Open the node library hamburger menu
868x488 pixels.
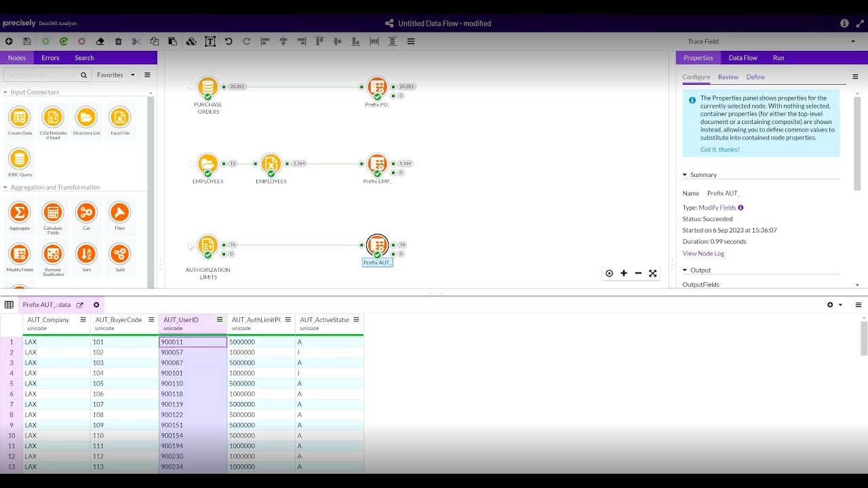pyautogui.click(x=147, y=75)
